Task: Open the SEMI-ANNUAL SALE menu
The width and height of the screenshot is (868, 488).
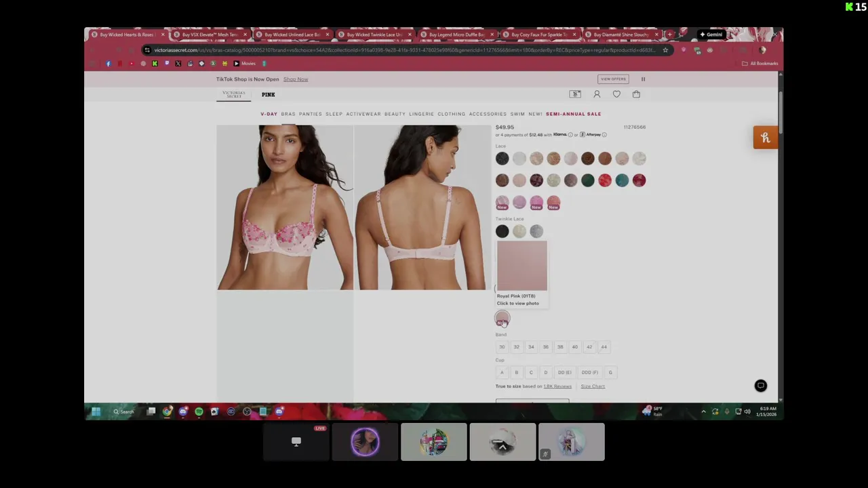Action: (x=574, y=114)
